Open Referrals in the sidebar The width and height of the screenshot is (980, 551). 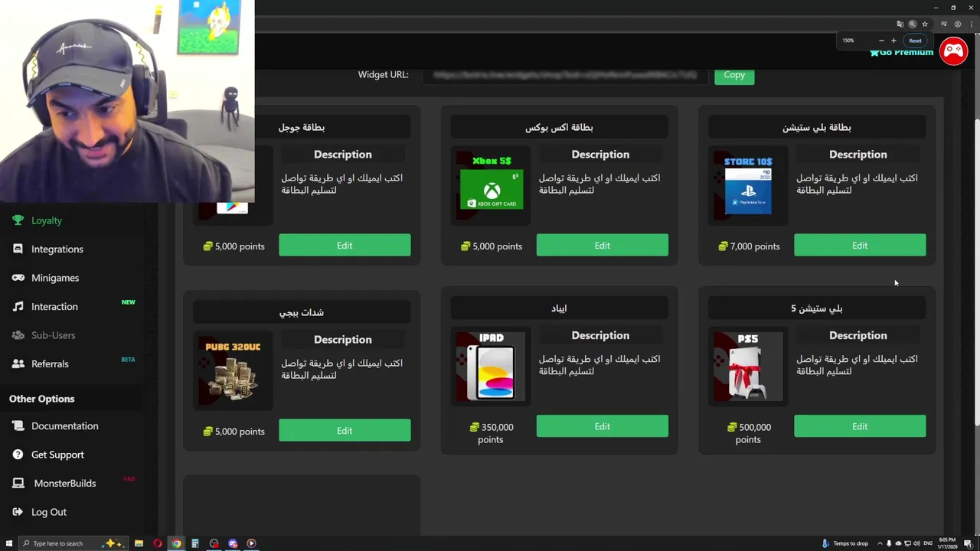[x=50, y=364]
